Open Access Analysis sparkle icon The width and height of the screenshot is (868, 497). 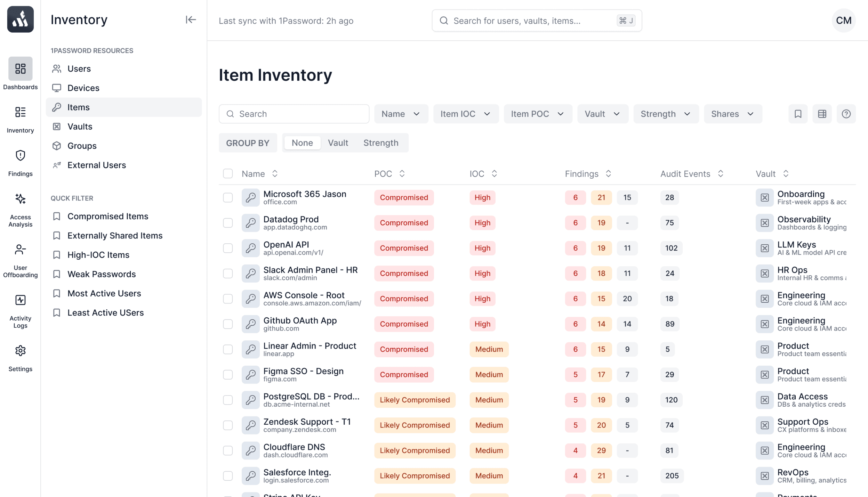pyautogui.click(x=20, y=199)
